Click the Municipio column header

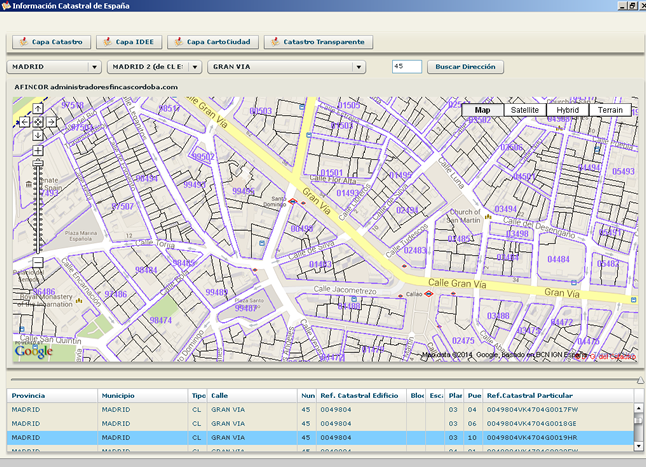pos(143,396)
